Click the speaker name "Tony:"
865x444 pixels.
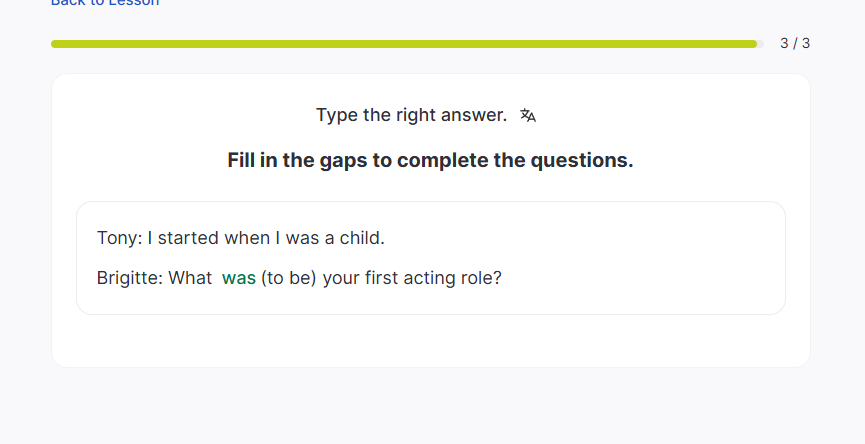tap(119, 238)
